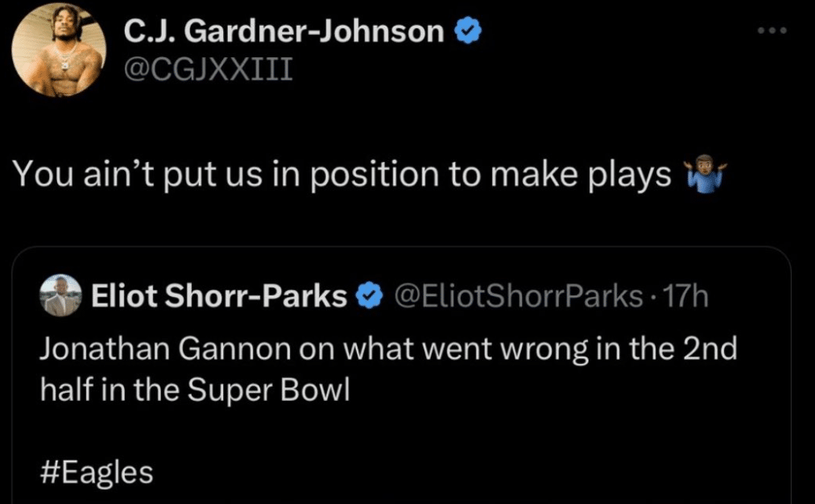Open the Eliot Shorr-Parks display name

219,296
